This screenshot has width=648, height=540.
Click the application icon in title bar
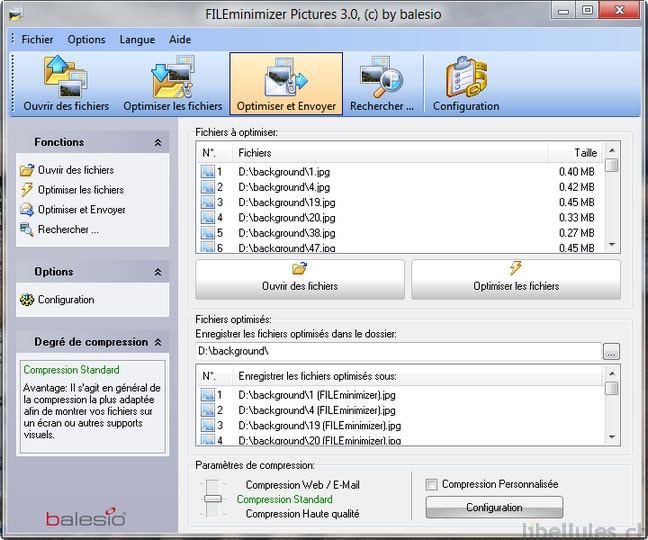pos(16,14)
